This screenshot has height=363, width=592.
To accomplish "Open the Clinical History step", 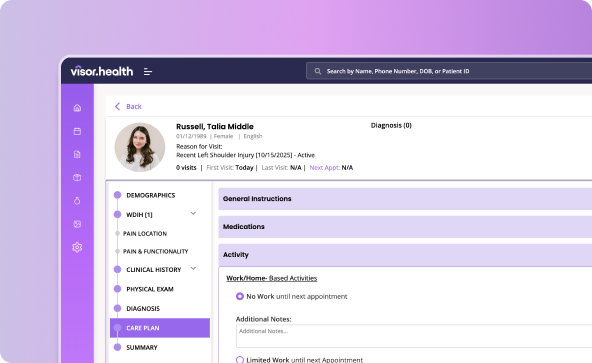I will [154, 270].
